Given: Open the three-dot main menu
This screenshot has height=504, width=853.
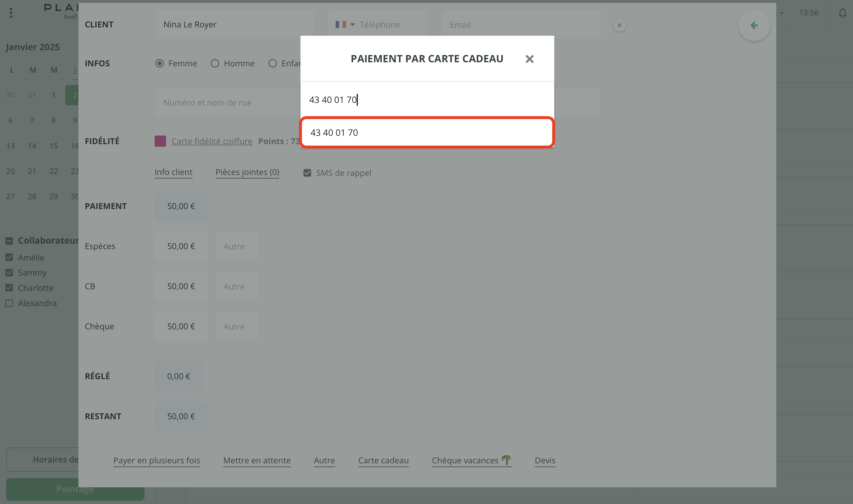Looking at the screenshot, I should click(11, 13).
